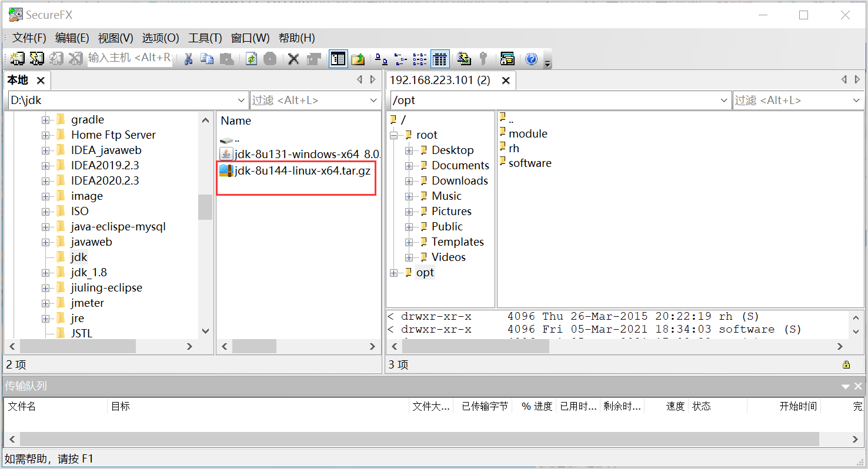The width and height of the screenshot is (868, 469).
Task: Click the session options toolbar icon
Action: pos(507,59)
